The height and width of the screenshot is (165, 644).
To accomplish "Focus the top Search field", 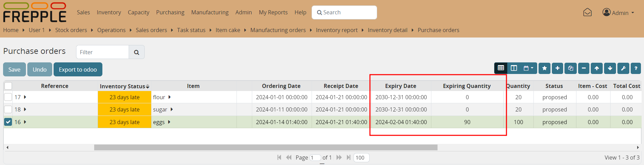I will (x=344, y=12).
